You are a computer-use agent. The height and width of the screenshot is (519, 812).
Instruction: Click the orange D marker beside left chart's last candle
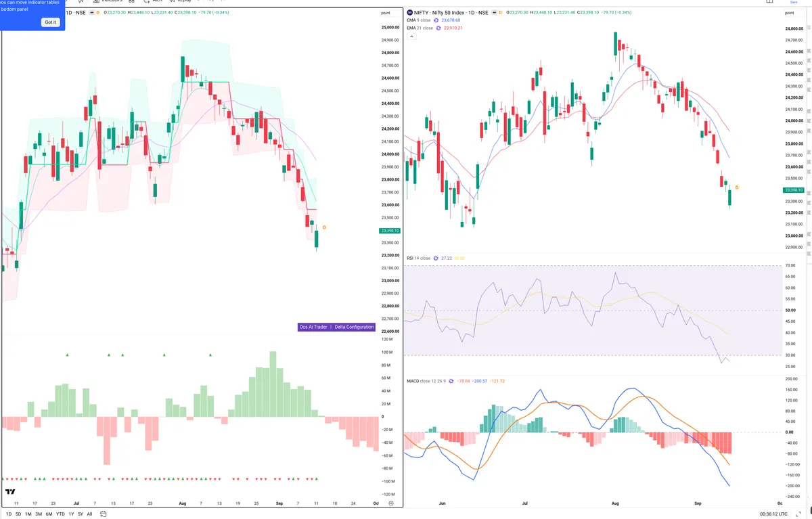click(323, 227)
